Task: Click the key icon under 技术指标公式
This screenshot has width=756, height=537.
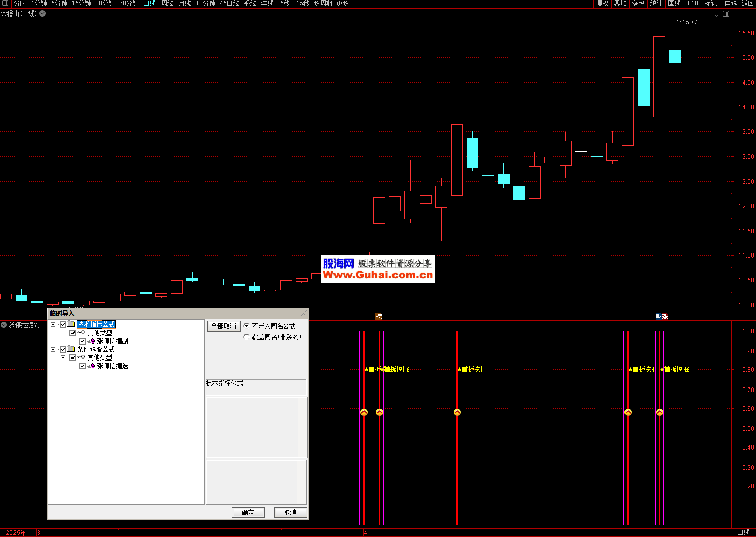Action: (81, 333)
